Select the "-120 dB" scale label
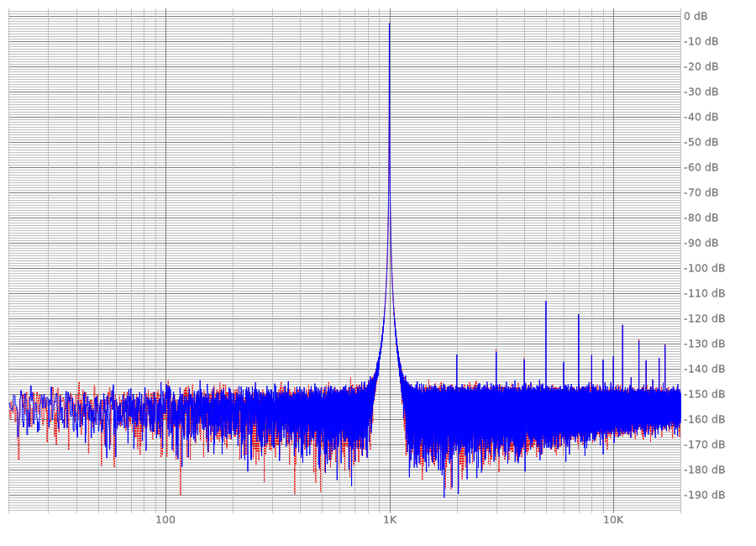Screen dimensions: 756x546 point(705,319)
